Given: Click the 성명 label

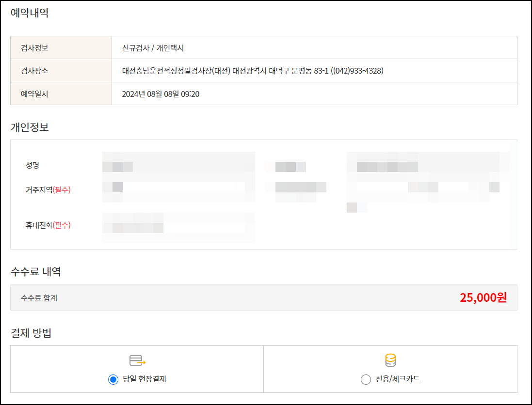Looking at the screenshot, I should click(x=32, y=165).
